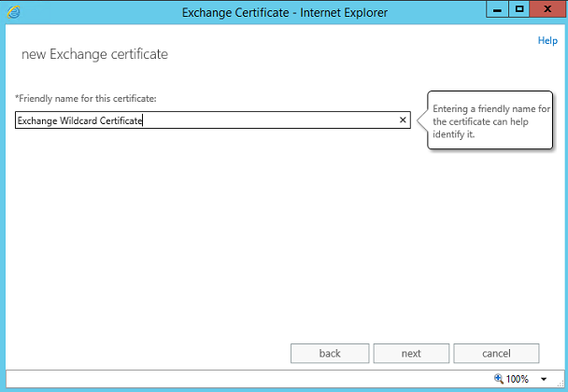Click the friendly name tooltip text
This screenshot has height=392, width=568.
491,121
